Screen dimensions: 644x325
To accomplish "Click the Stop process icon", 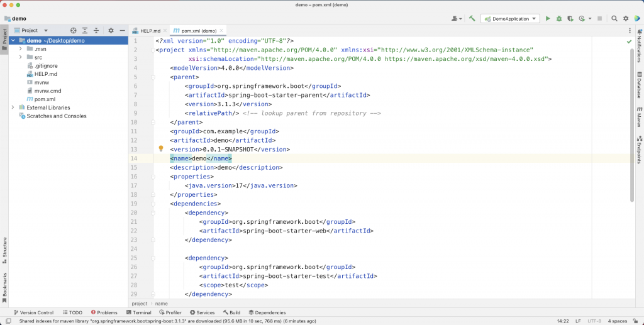I will tap(599, 18).
